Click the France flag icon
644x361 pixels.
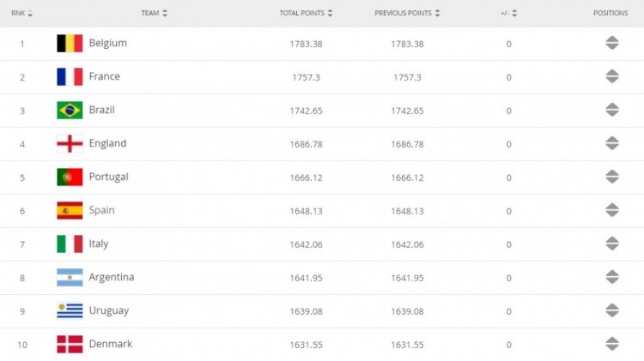coord(70,76)
